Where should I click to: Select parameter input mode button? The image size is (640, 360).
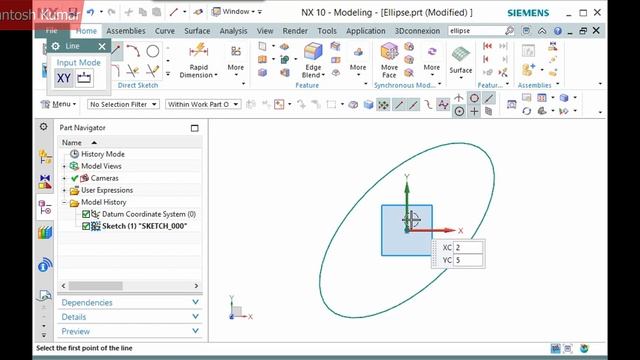pos(84,78)
